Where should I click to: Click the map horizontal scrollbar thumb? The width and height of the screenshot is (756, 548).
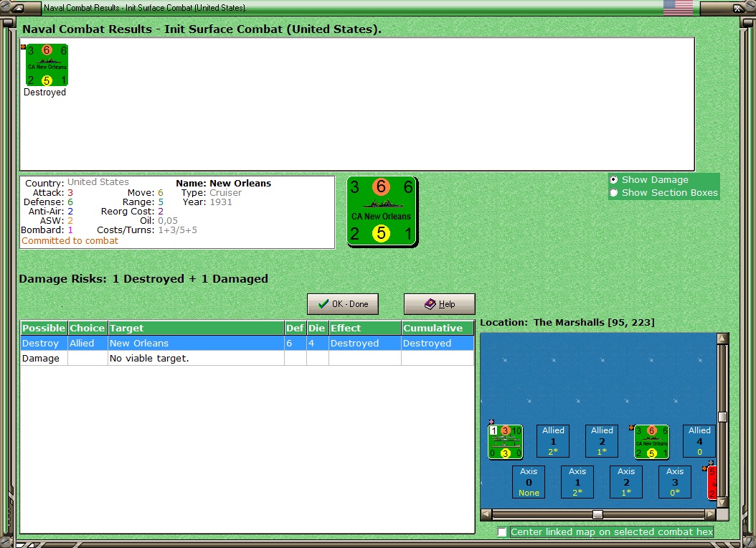click(x=597, y=514)
